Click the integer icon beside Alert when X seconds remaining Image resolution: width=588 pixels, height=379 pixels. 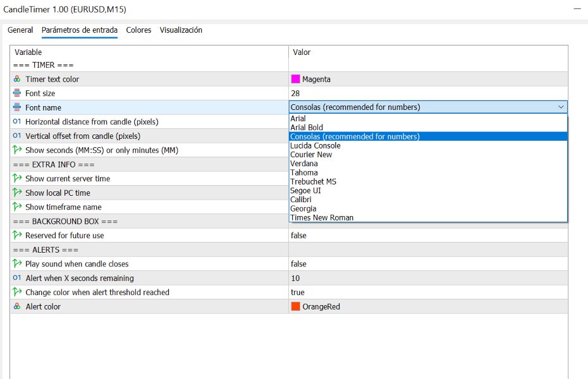[x=17, y=278]
